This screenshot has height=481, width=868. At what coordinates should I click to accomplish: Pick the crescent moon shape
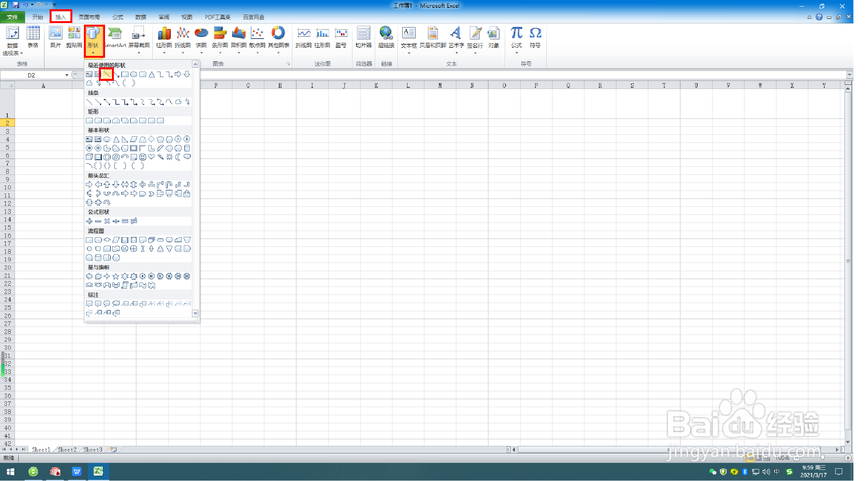[x=178, y=157]
